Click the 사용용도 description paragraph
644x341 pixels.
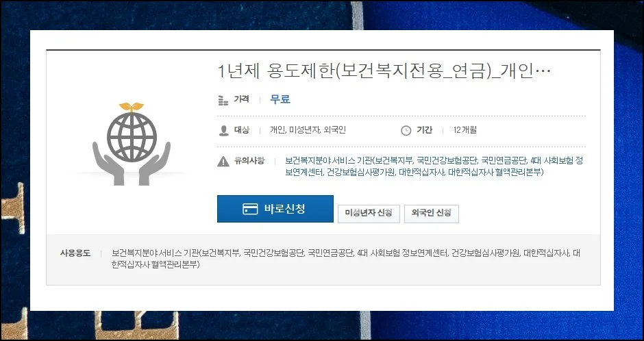[x=346, y=259]
